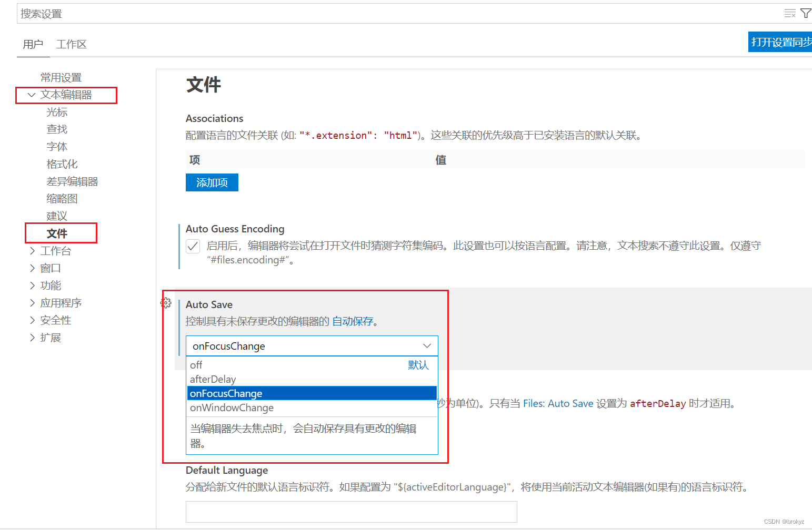The height and width of the screenshot is (530, 812).
Task: Choose the off option in Auto Save
Action: (312, 365)
